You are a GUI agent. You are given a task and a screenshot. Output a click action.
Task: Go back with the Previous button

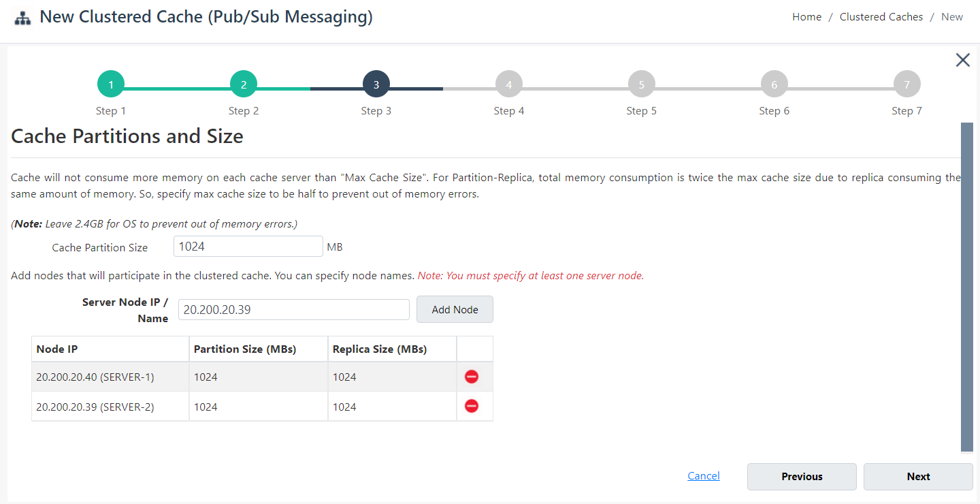(802, 477)
